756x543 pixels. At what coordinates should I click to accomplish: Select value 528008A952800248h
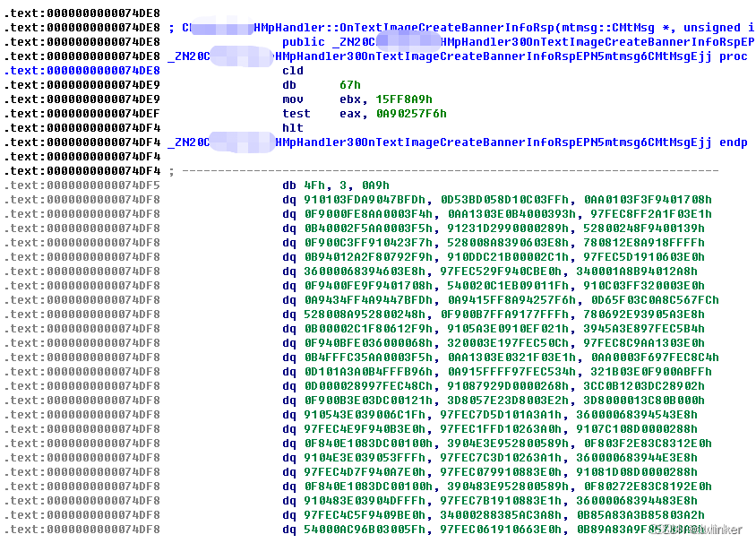click(365, 315)
